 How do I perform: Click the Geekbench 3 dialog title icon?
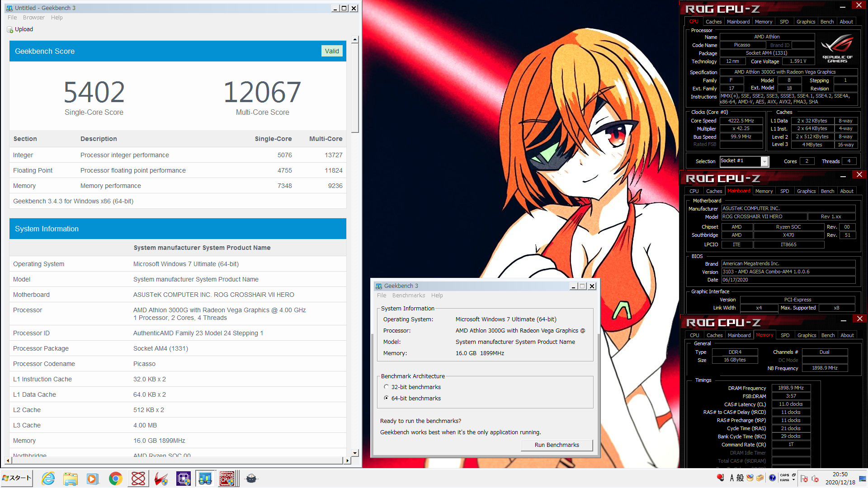pyautogui.click(x=379, y=286)
